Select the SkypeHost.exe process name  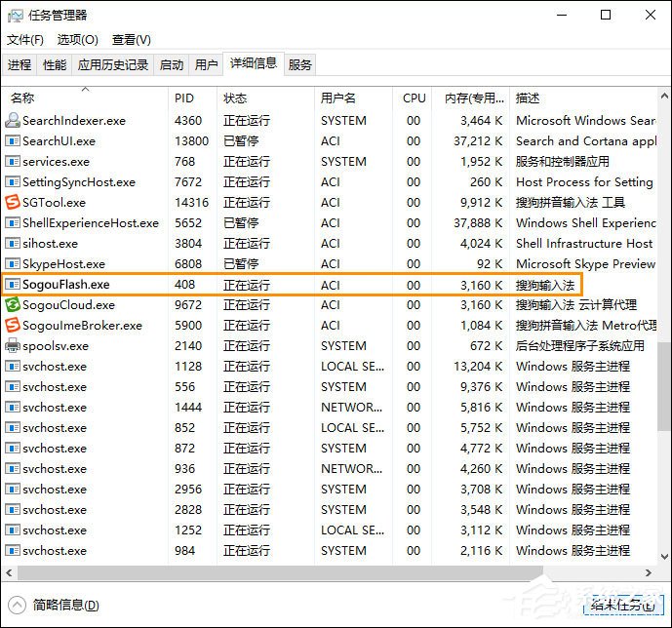[x=63, y=264]
